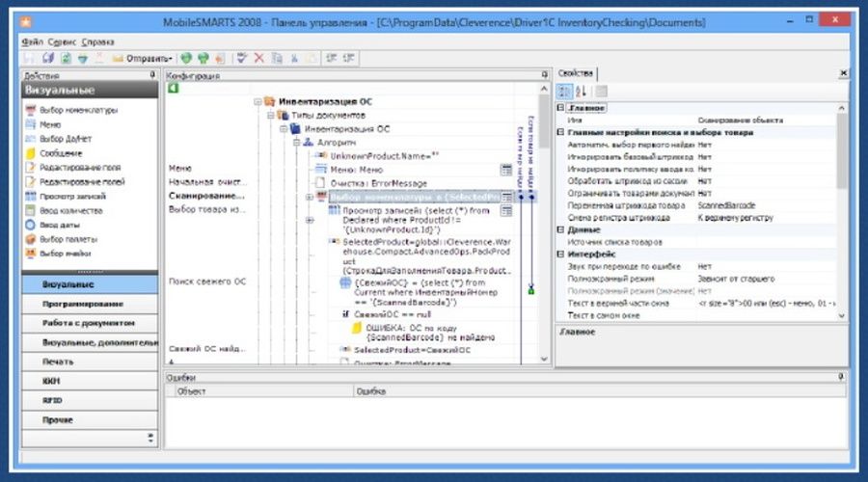This screenshot has height=482, width=868.
Task: Close the Свойства panel
Action: click(x=843, y=73)
